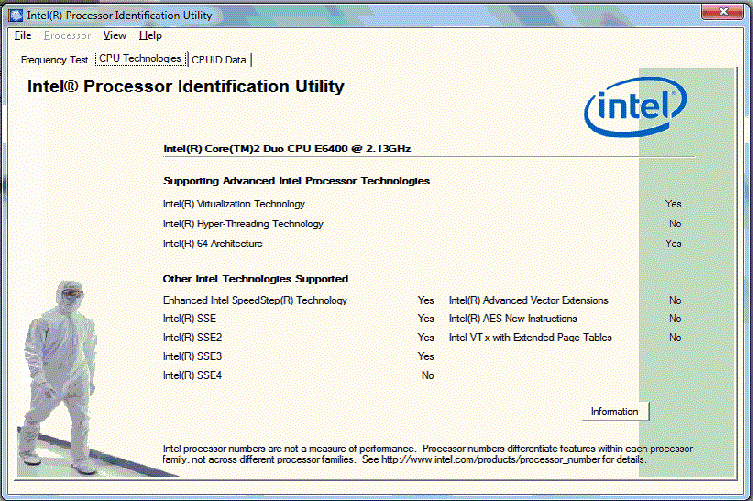753x501 pixels.
Task: Click the Information button
Action: [x=615, y=412]
